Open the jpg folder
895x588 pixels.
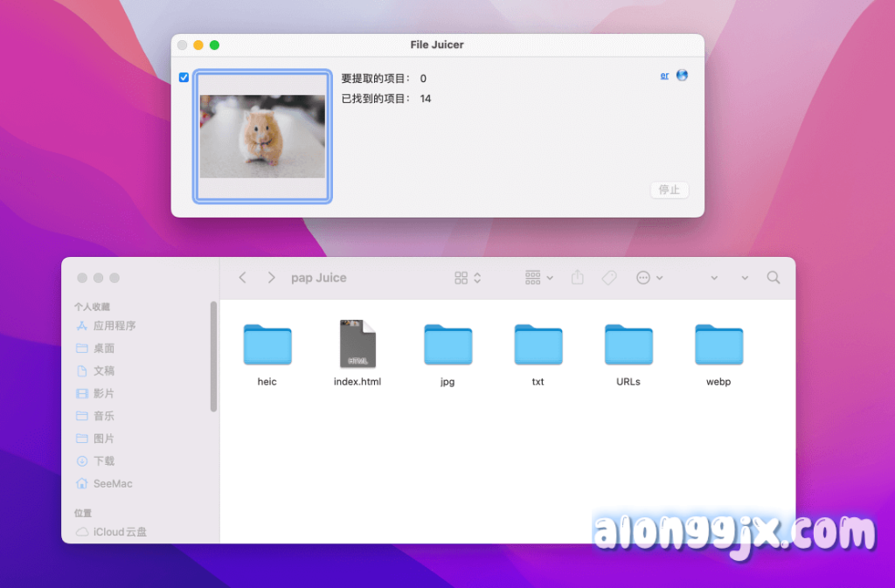(x=447, y=344)
